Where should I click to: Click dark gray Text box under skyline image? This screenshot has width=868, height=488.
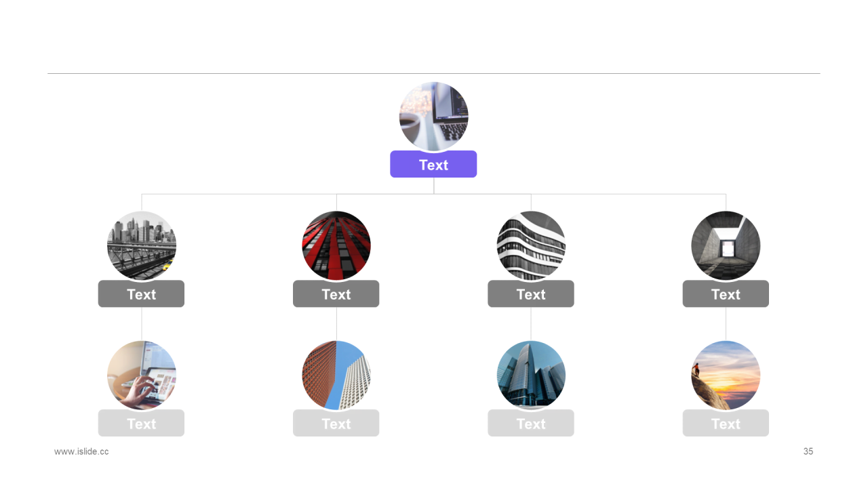point(141,293)
